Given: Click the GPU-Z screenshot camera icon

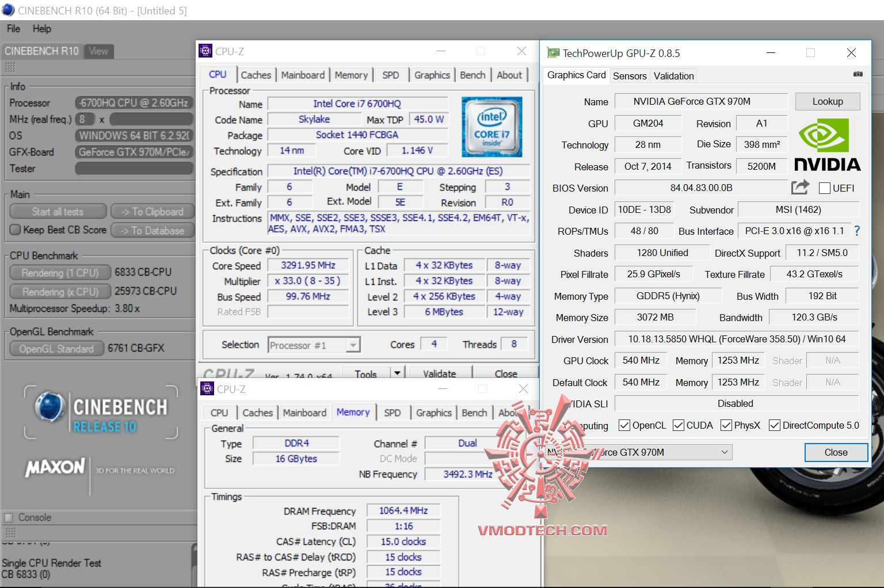Looking at the screenshot, I should tap(858, 74).
